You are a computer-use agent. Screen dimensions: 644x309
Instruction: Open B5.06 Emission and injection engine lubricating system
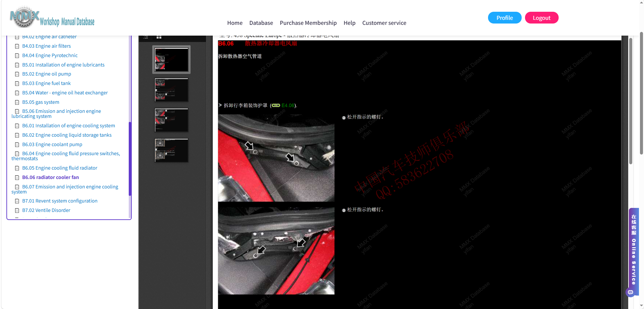click(x=56, y=114)
